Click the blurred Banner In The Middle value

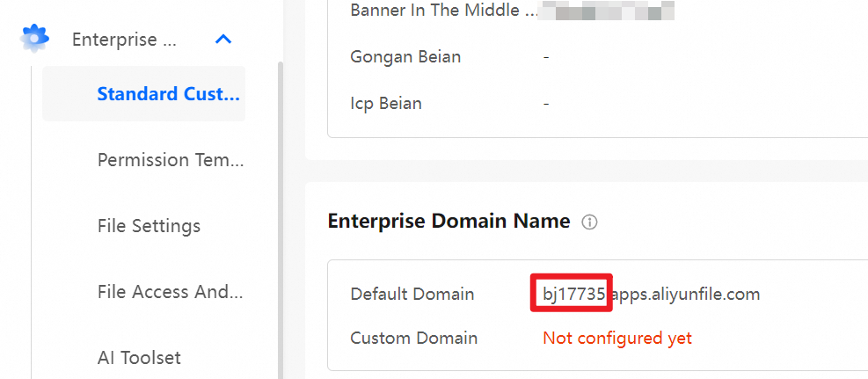tap(609, 11)
